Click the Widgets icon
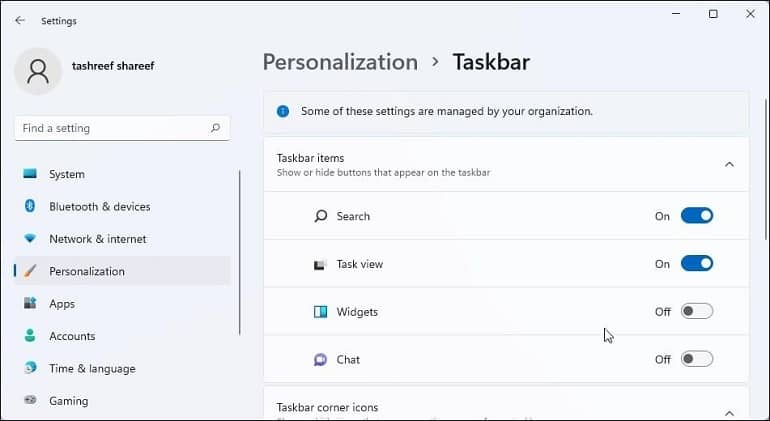This screenshot has height=421, width=770. (320, 311)
